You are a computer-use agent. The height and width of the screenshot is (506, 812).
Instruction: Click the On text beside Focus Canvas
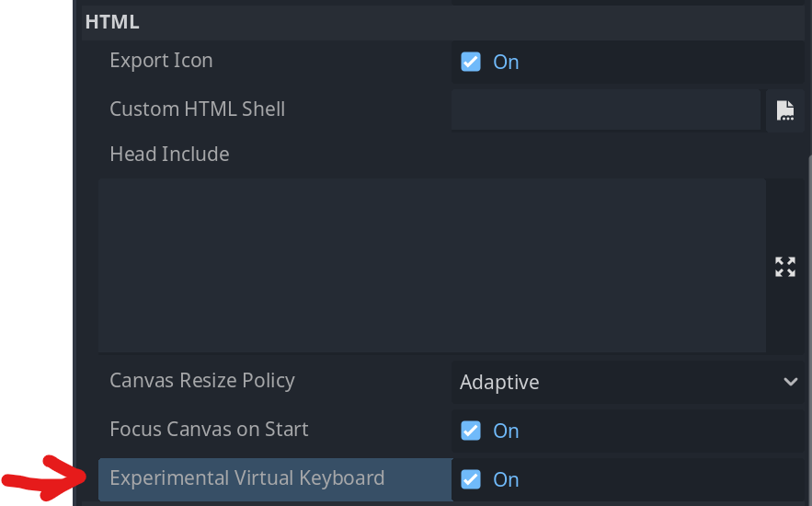coord(506,431)
